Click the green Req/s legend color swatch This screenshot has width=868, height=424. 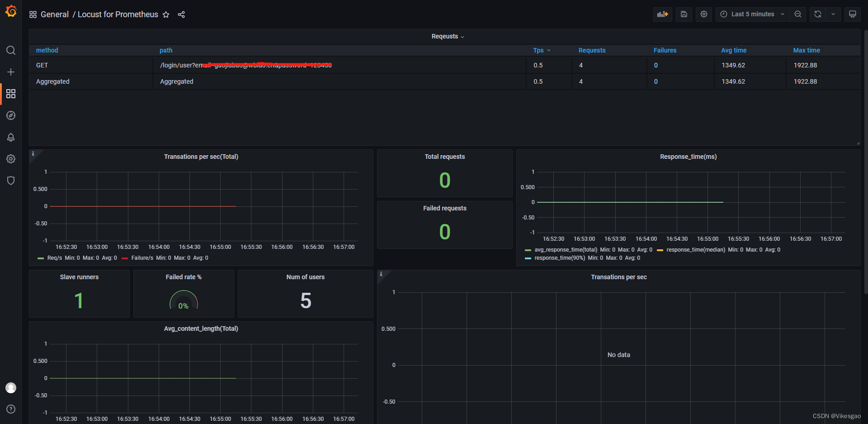pos(41,258)
